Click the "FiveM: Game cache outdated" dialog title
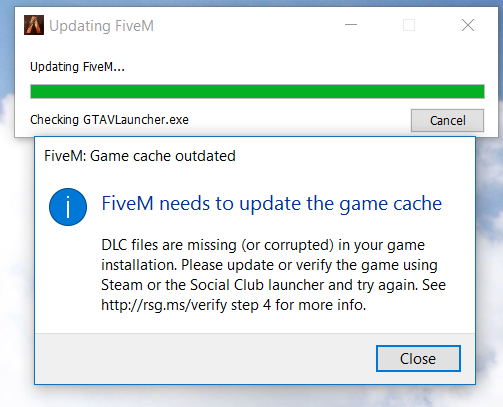The image size is (503, 407). click(140, 156)
